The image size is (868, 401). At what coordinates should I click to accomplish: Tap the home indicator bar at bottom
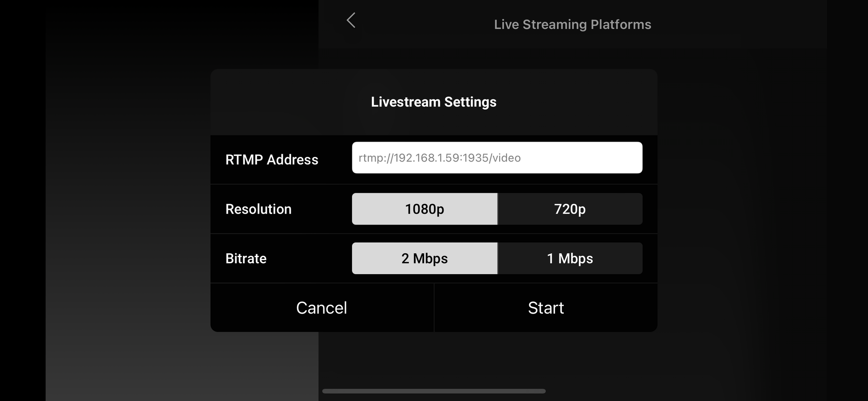click(434, 391)
